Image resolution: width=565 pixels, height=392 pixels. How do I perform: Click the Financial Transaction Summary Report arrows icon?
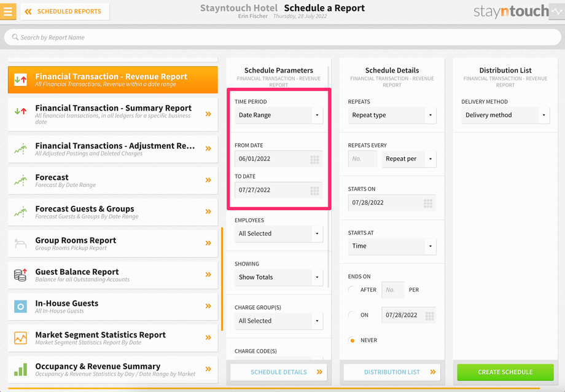tap(20, 111)
